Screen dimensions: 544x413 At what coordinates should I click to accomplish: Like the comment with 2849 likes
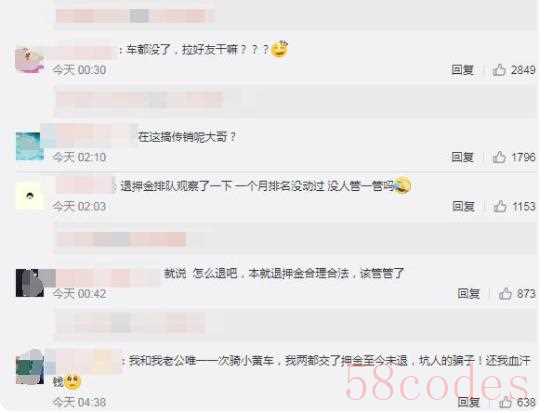click(499, 70)
